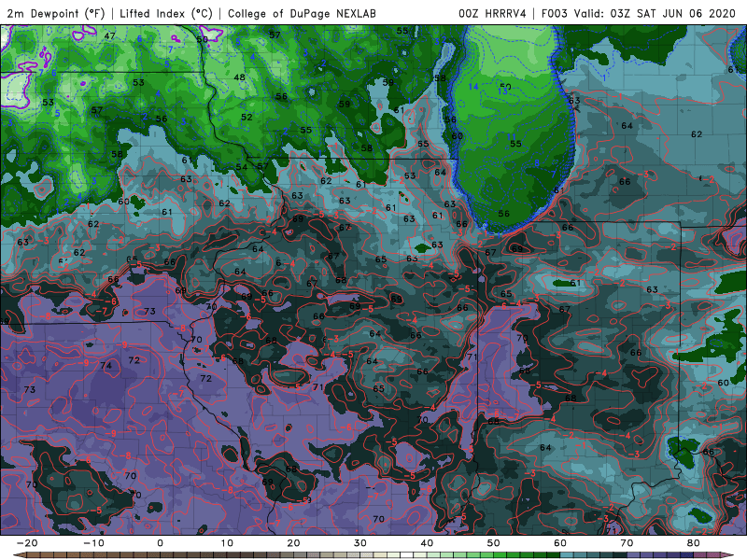This screenshot has height=560, width=747.
Task: Click the 30 label on the color scale
Action: pos(360,543)
